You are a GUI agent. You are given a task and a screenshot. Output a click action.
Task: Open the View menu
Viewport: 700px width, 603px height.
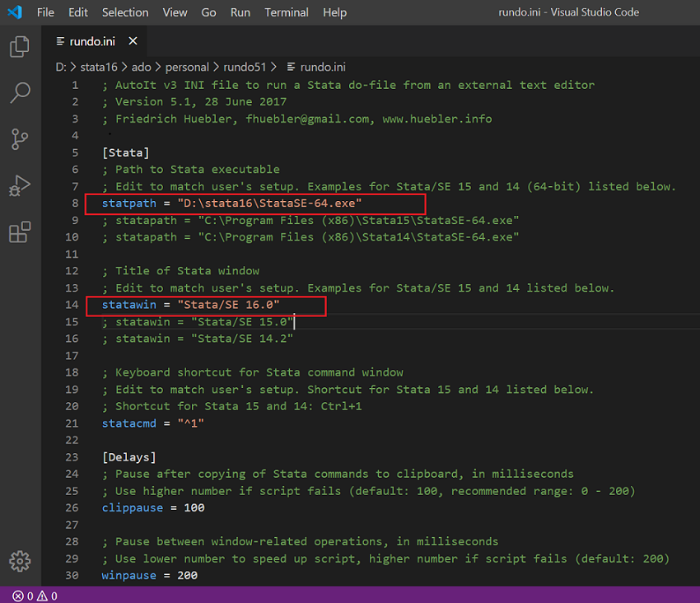[175, 12]
